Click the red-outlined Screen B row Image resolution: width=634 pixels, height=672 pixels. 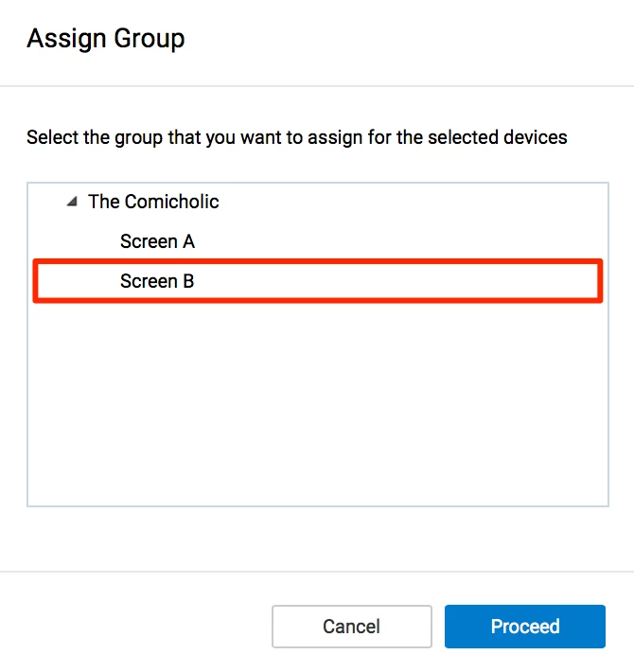pos(317,281)
